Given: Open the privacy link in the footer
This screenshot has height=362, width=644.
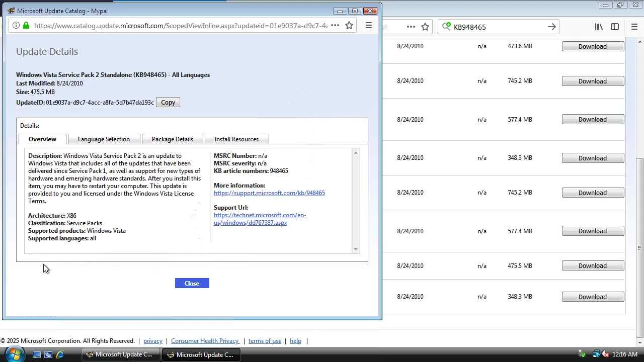Looking at the screenshot, I should pyautogui.click(x=153, y=341).
